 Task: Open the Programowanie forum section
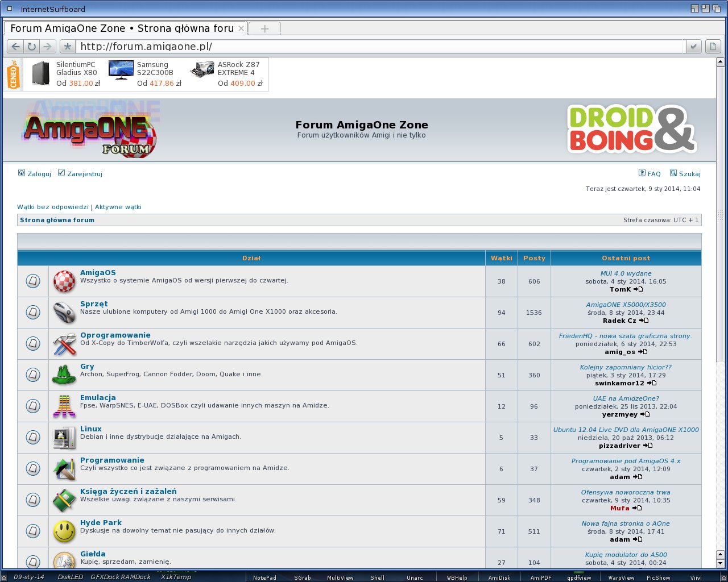(112, 460)
